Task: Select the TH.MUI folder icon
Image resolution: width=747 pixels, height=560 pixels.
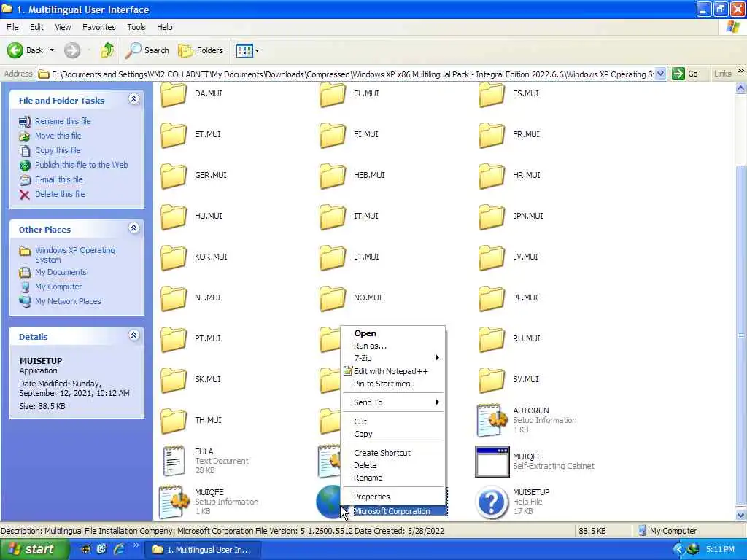Action: 174,421
